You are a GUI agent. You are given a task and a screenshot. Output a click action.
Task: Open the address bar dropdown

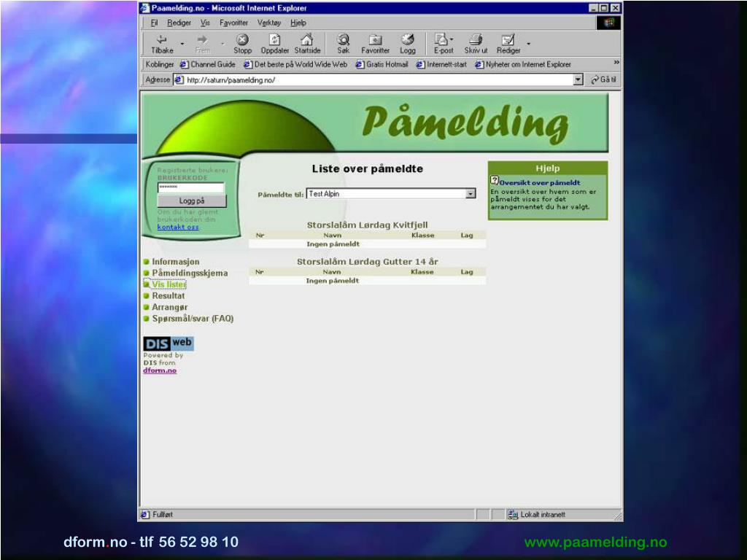tap(578, 79)
